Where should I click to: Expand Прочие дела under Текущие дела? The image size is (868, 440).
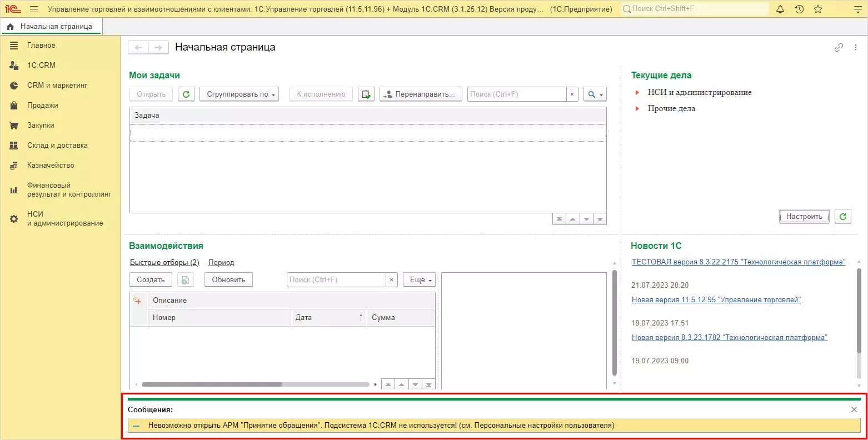tap(637, 109)
